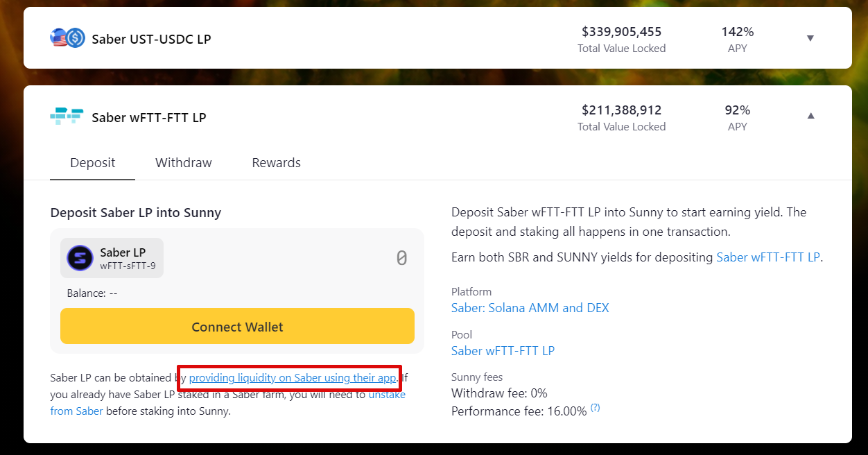This screenshot has height=455, width=868.
Task: Click the 'Performance fee: 16.00%' text
Action: (x=519, y=411)
